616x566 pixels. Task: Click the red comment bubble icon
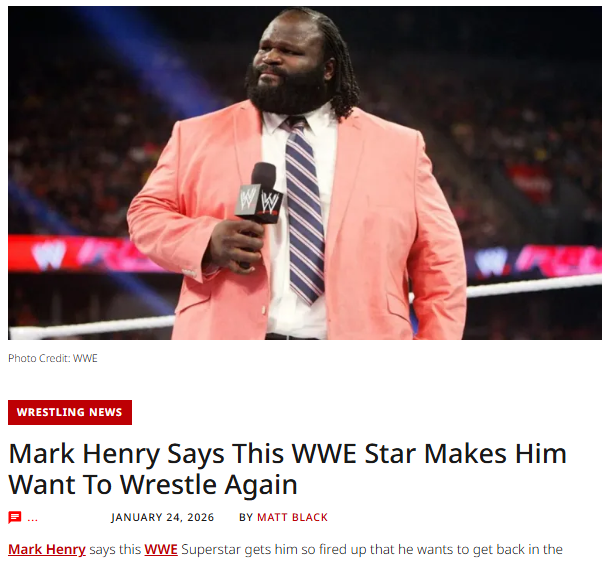tap(15, 517)
